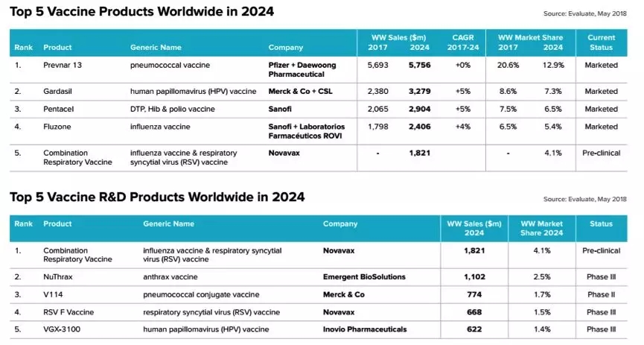Click the Current Status column header
The image size is (644, 345).
coord(601,42)
